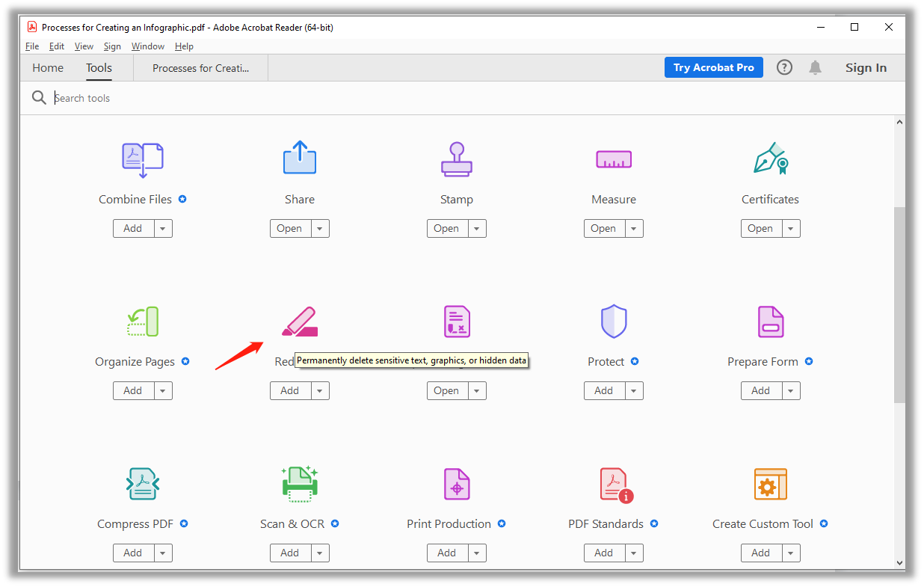Image resolution: width=924 pixels, height=587 pixels.
Task: Select the Combine Files tool icon
Action: click(143, 160)
